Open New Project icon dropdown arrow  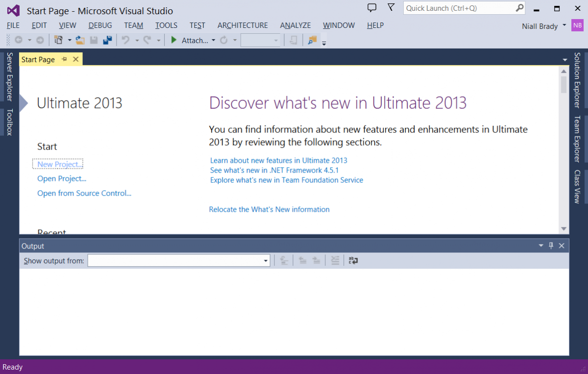(x=70, y=40)
